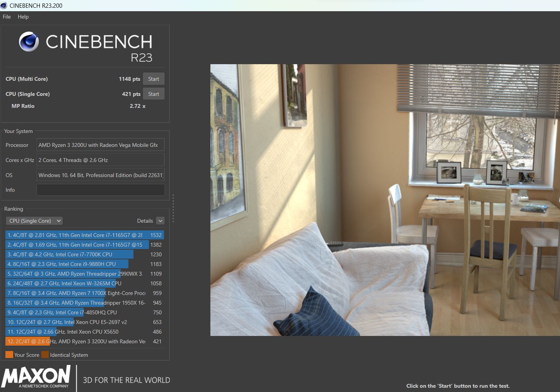Click the Info input field
Screen dimensions: 560x392
point(101,190)
